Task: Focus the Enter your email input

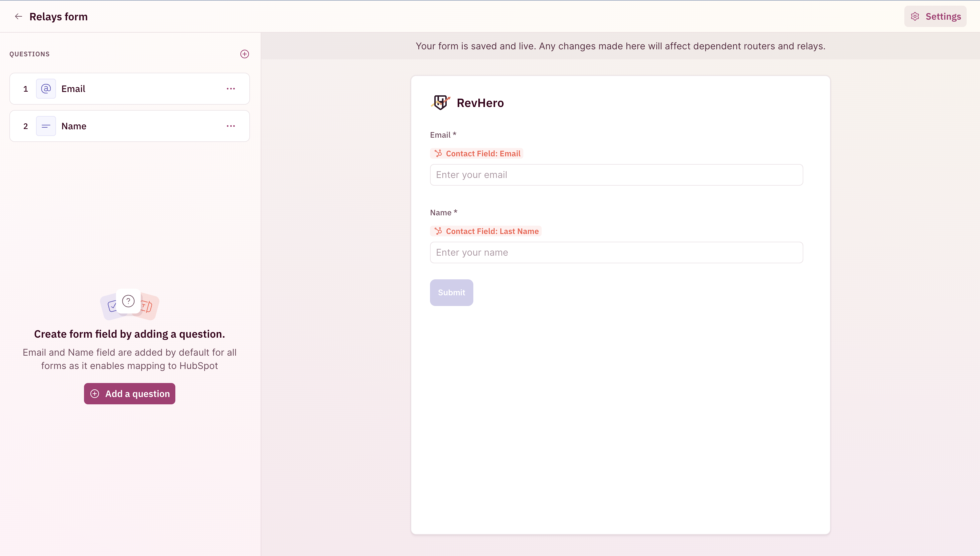Action: pyautogui.click(x=616, y=175)
